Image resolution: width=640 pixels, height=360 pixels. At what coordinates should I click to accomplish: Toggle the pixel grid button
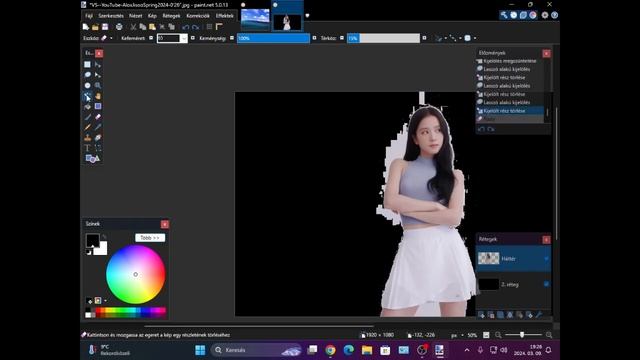[x=209, y=27]
